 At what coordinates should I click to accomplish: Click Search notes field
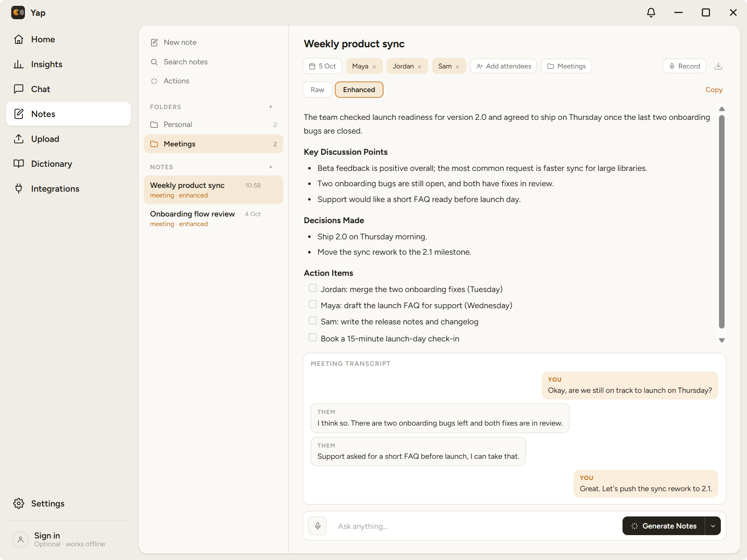[214, 62]
